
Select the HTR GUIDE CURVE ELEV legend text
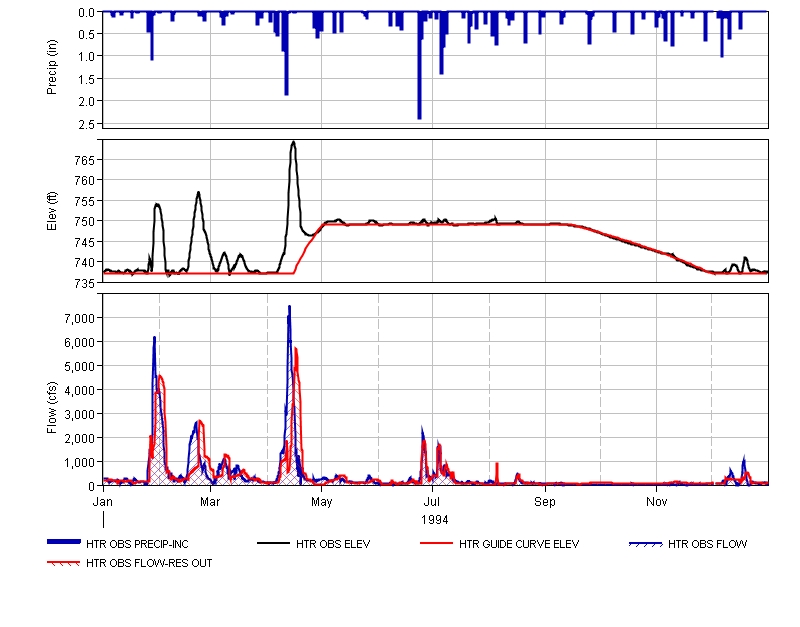(519, 545)
